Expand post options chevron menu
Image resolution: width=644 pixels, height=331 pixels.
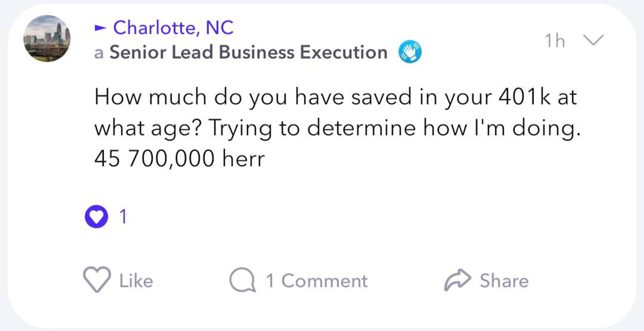pos(593,40)
